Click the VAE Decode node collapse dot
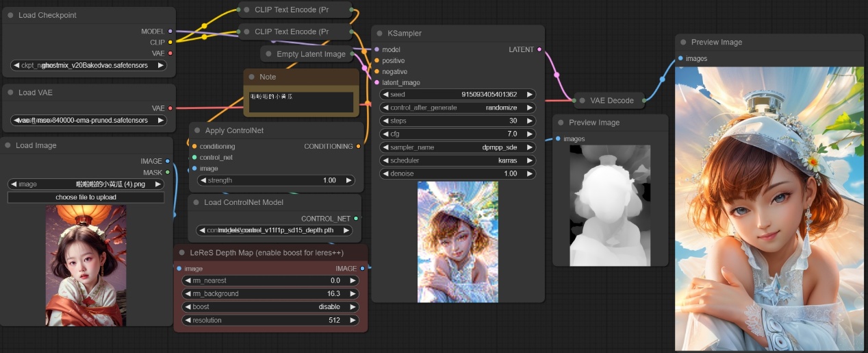Image resolution: width=868 pixels, height=353 pixels. (x=583, y=101)
